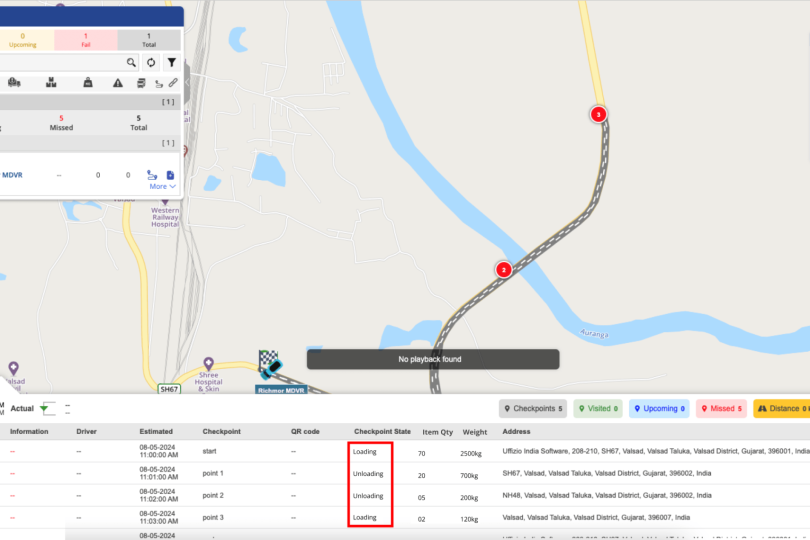Click the paperclip attachment icon
Image resolution: width=810 pixels, height=540 pixels.
coord(173,83)
